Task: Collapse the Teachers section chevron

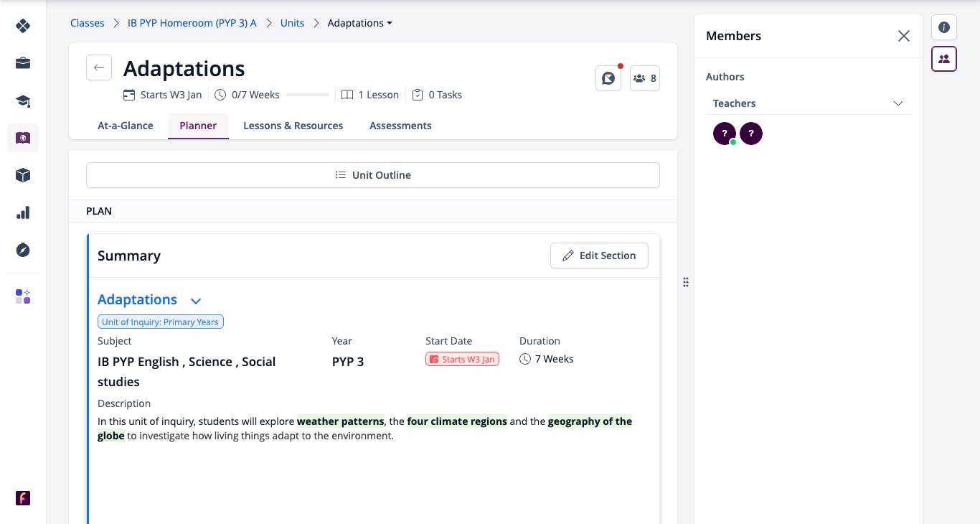Action: [x=898, y=103]
